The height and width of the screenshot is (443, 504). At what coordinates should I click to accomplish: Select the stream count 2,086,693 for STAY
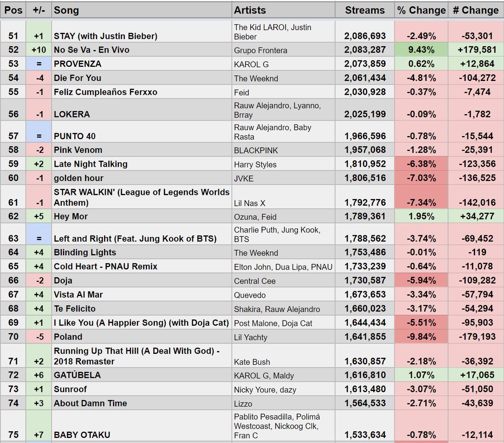365,37
